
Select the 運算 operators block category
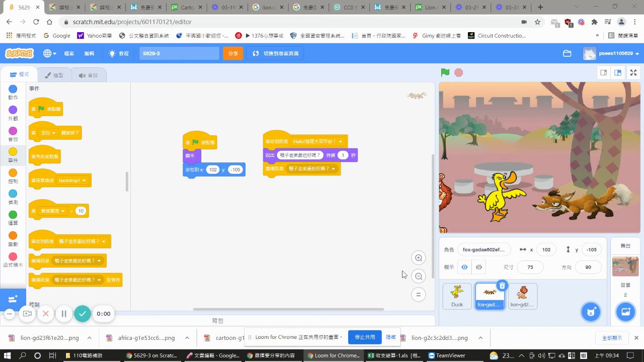coord(13,218)
